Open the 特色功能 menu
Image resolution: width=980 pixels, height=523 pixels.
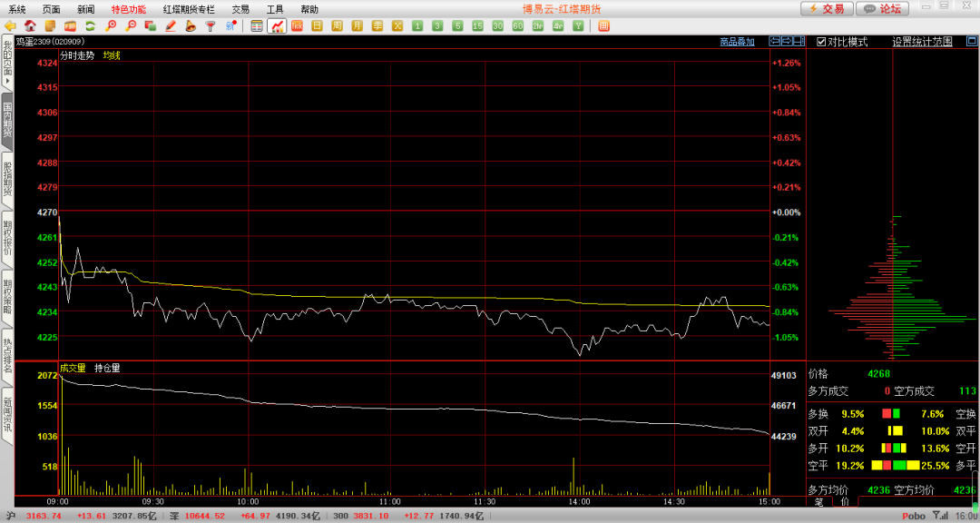point(128,8)
